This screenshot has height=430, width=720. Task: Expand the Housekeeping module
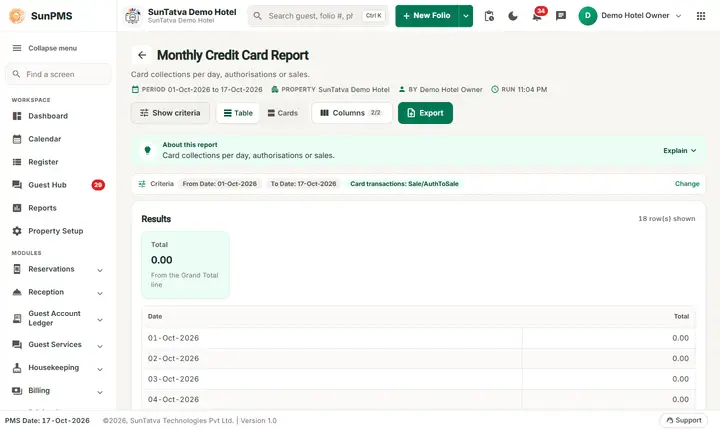pyautogui.click(x=100, y=369)
